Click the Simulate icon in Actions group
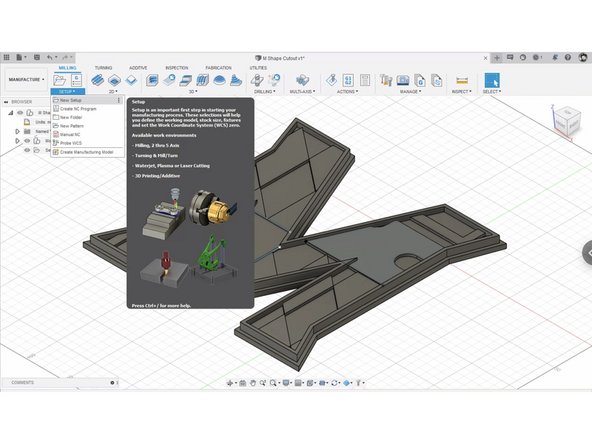592x444 pixels. click(x=331, y=80)
